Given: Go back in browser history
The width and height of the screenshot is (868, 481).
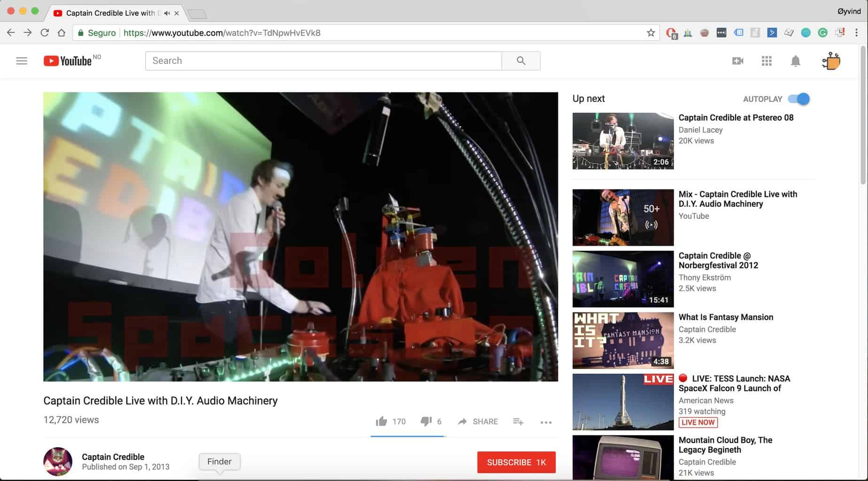Looking at the screenshot, I should pyautogui.click(x=11, y=33).
